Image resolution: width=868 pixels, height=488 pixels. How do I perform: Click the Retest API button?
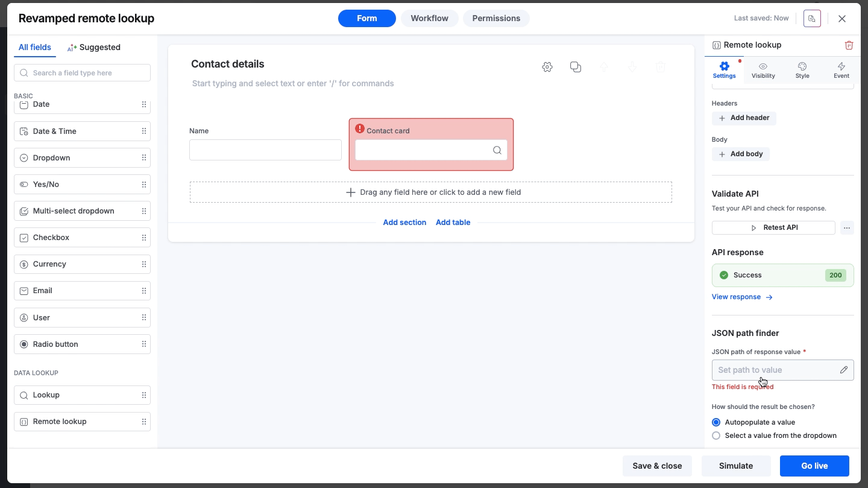[773, 227]
